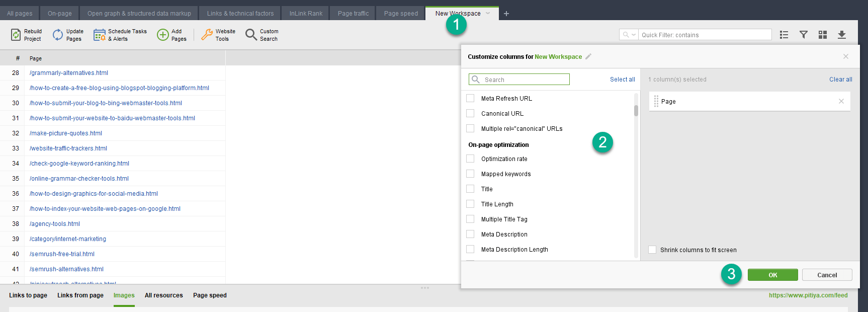This screenshot has width=868, height=312.
Task: Edit workspace name with pencil icon
Action: [x=588, y=56]
